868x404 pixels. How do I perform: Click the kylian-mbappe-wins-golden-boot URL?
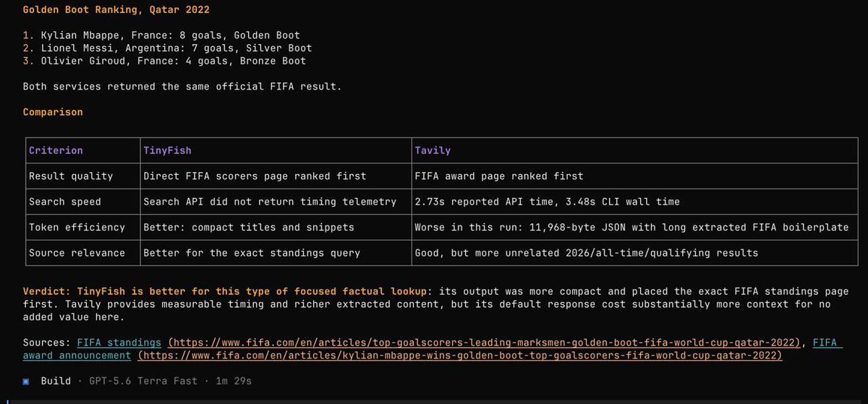[459, 356]
